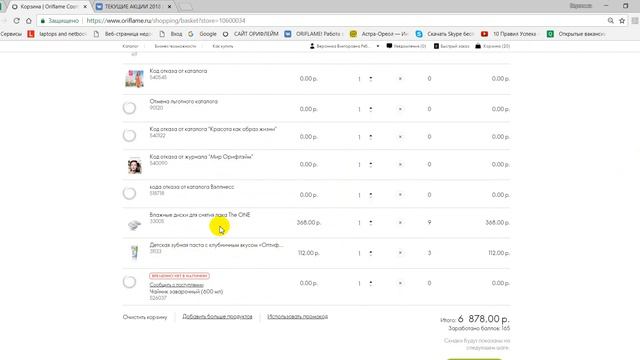The height and width of the screenshot is (360, 640).
Task: Change quantity for Отмена льготного каталога
Action: point(371,109)
